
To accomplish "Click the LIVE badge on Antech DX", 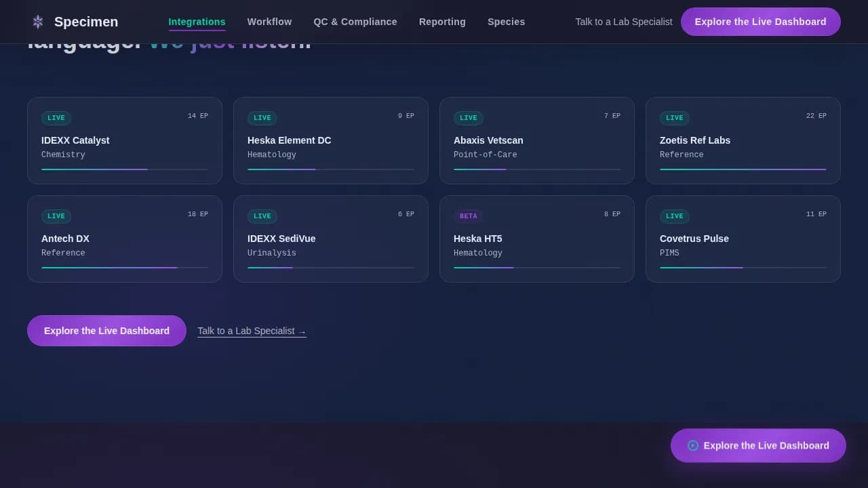I will tap(56, 216).
